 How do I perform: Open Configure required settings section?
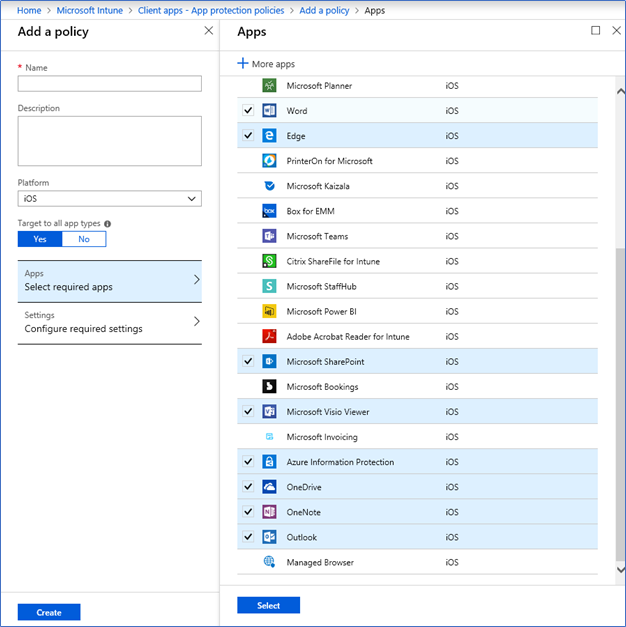tap(110, 323)
